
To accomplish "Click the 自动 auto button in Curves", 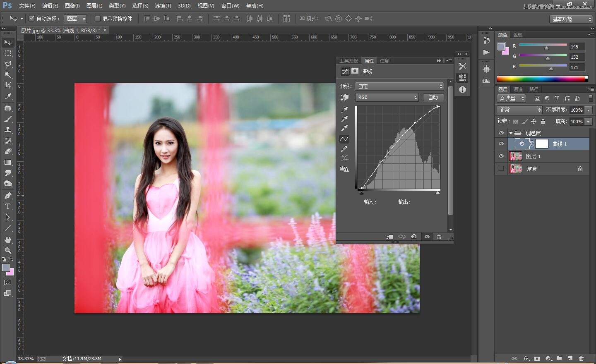I will [x=433, y=97].
